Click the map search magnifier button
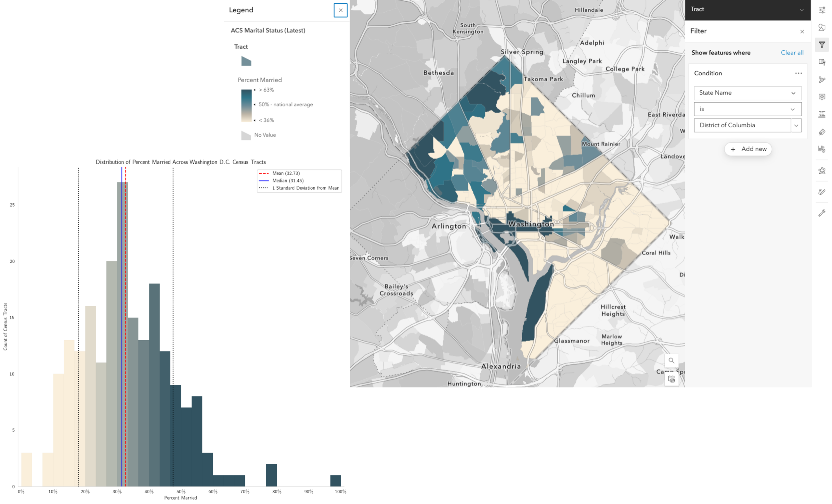Screen dimensions: 832x504 tap(671, 360)
